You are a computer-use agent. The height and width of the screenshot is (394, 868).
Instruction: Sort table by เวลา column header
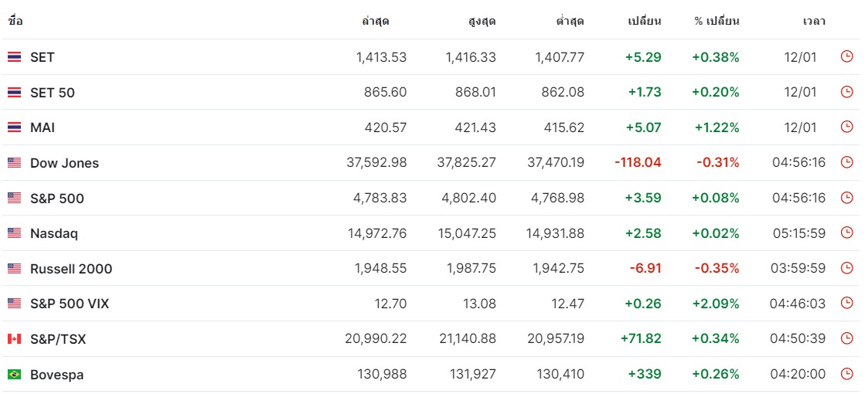tap(815, 22)
